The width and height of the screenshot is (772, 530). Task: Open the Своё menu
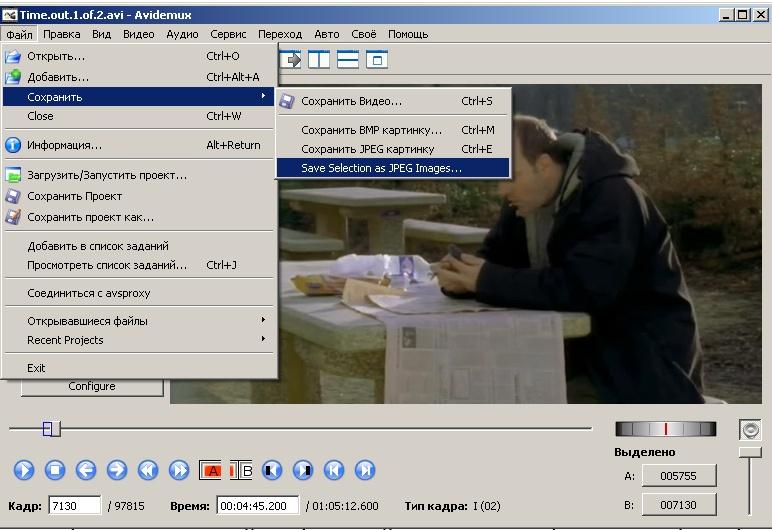pyautogui.click(x=363, y=34)
